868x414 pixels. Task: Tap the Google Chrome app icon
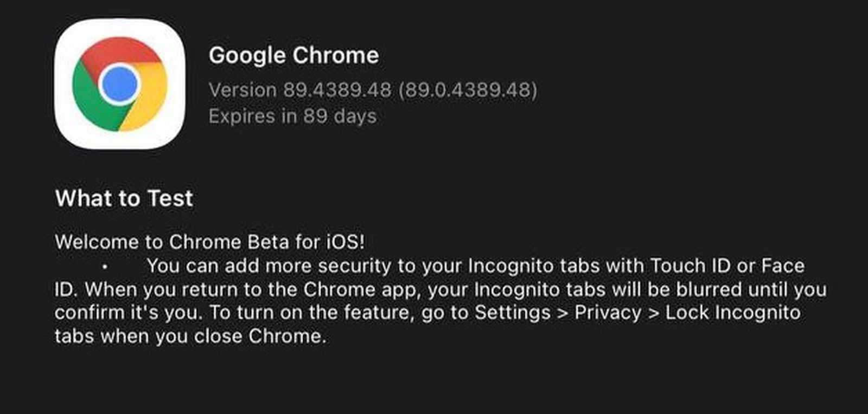(x=120, y=84)
